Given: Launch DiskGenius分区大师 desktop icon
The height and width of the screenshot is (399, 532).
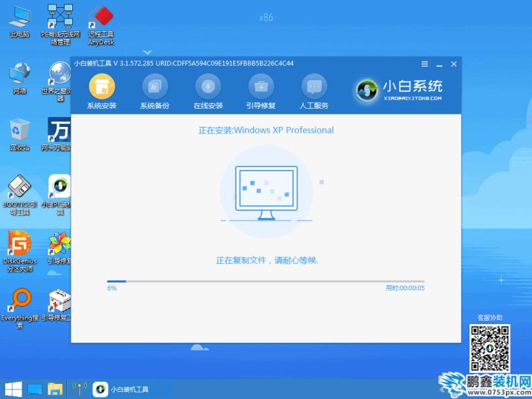Looking at the screenshot, I should pyautogui.click(x=20, y=251).
